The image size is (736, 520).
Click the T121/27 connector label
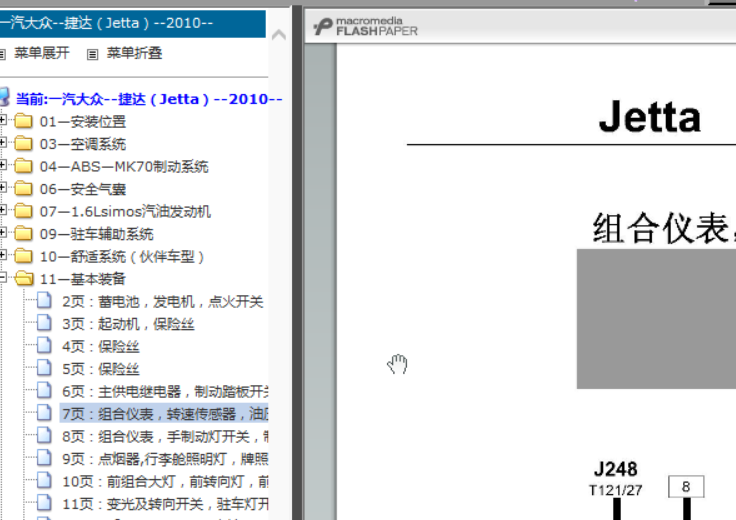tap(615, 490)
